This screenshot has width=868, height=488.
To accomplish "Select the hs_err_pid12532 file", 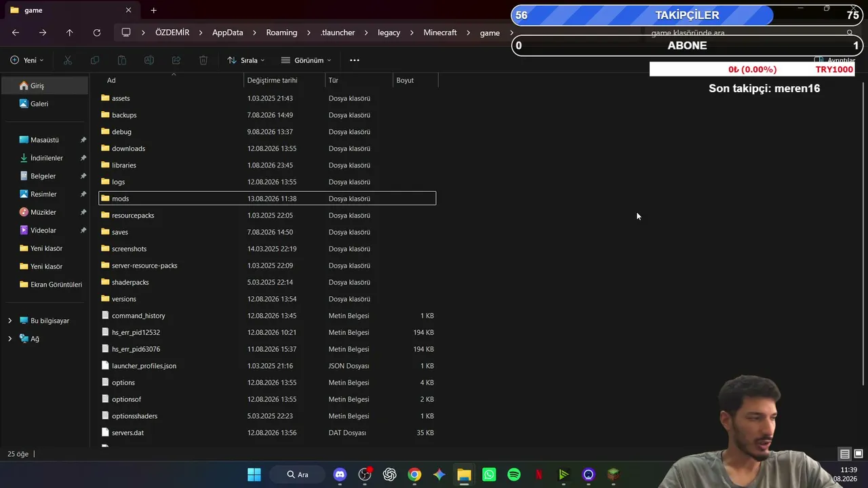I will [x=267, y=332].
